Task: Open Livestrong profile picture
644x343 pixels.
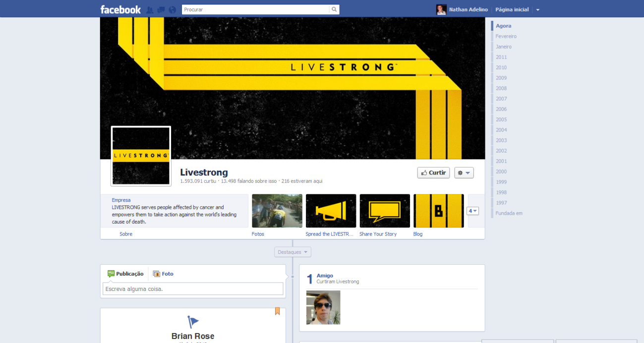Action: [141, 156]
